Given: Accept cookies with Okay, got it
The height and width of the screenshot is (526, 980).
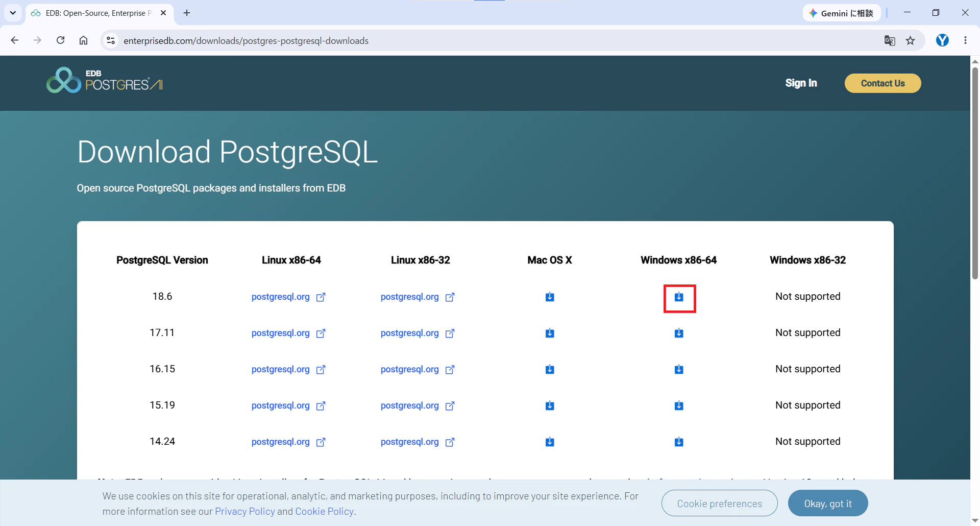Looking at the screenshot, I should [828, 504].
